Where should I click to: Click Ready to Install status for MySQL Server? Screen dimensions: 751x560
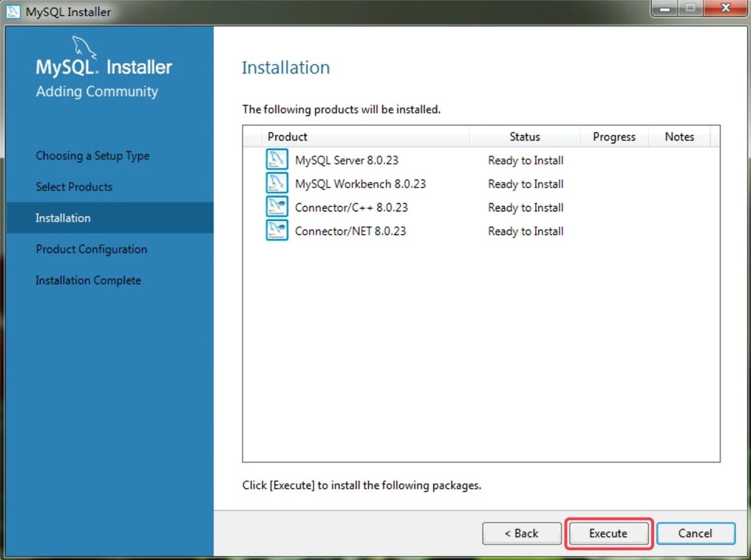click(x=526, y=160)
